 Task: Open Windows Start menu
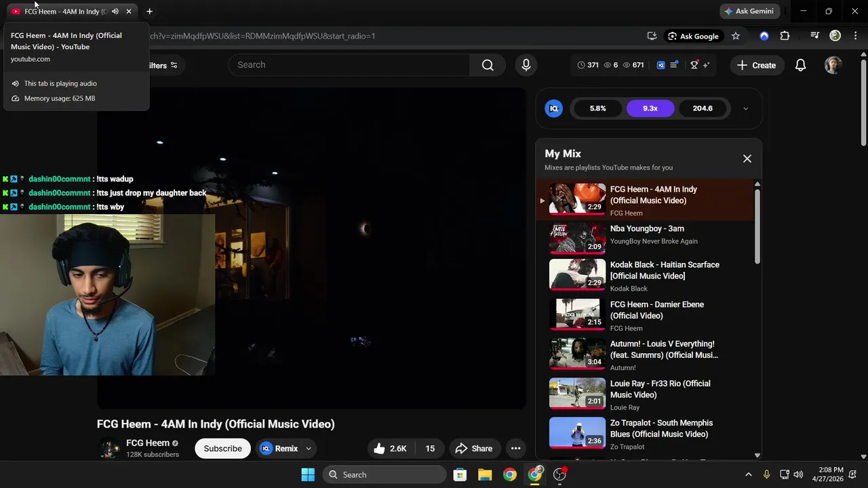[307, 474]
